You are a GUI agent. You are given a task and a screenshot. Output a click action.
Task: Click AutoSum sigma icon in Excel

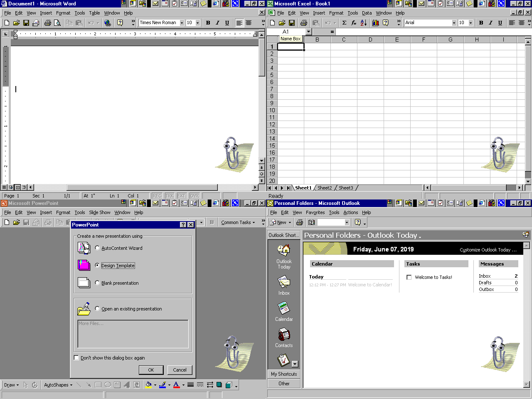[344, 23]
